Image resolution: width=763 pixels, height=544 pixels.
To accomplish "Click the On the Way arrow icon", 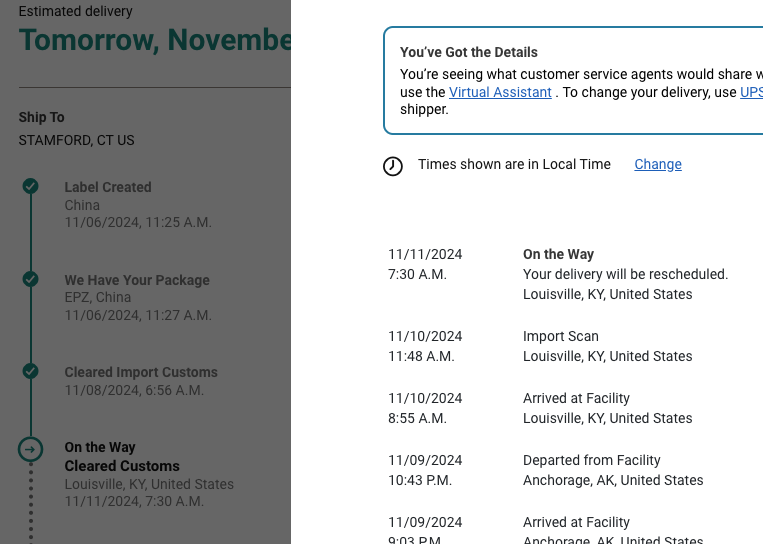I will pos(30,449).
